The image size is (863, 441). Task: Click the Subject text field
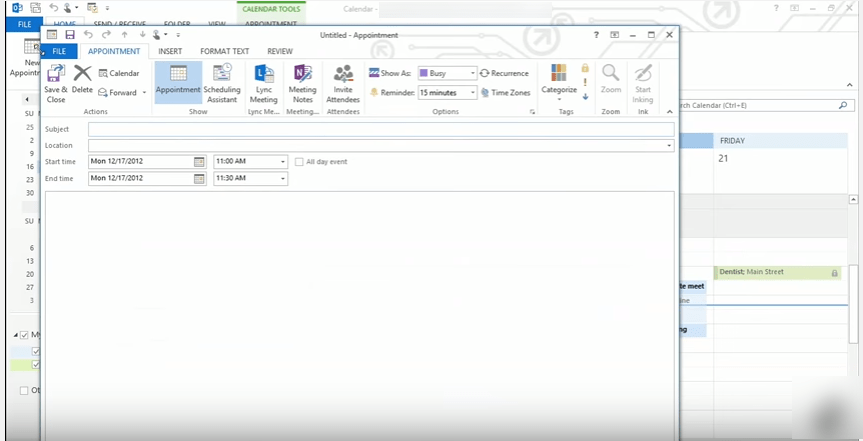[x=381, y=129]
